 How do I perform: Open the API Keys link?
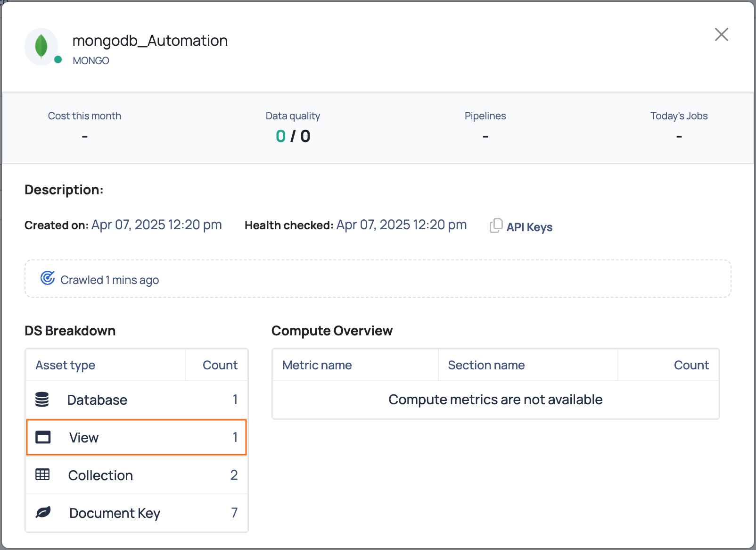[x=529, y=227]
